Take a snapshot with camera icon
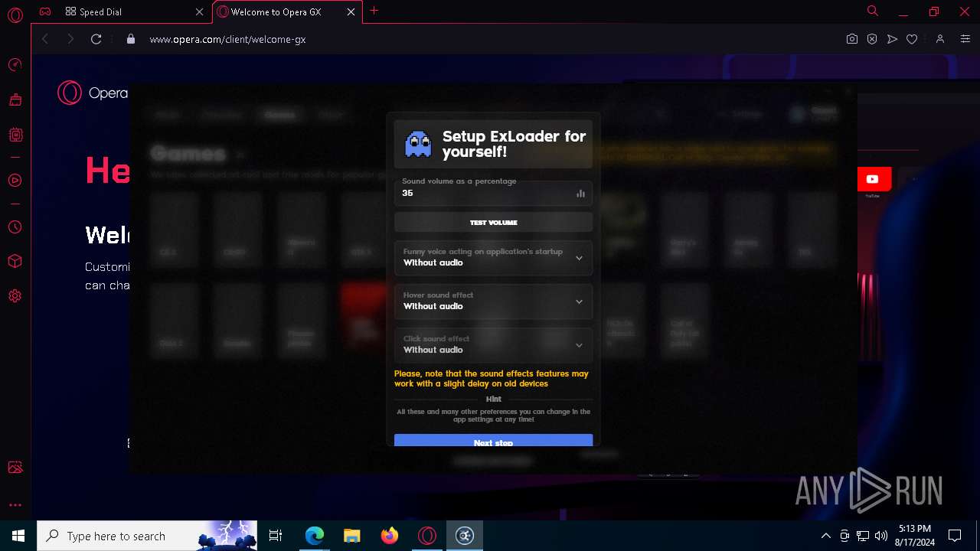Viewport: 980px width, 551px height. (851, 39)
